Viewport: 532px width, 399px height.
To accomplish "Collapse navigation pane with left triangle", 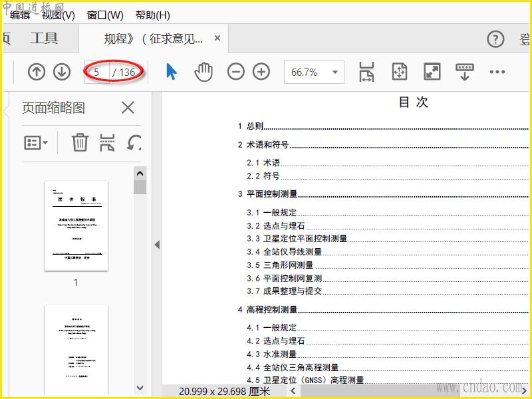I will pyautogui.click(x=157, y=245).
